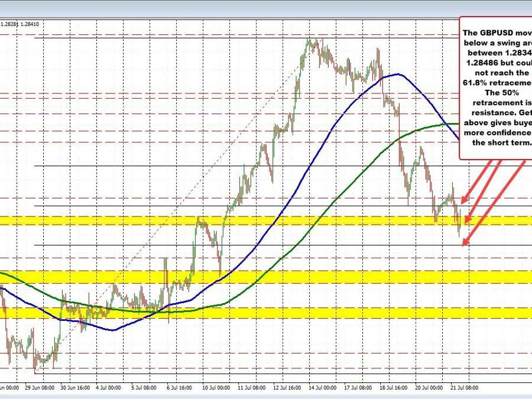Click the middle yellow highlighted zone
532x399 pixels.
coord(236,275)
